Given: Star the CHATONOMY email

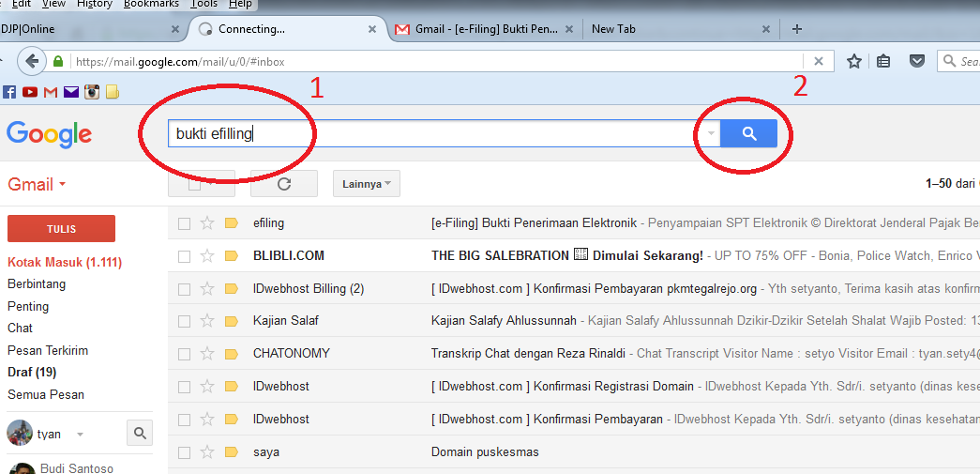Looking at the screenshot, I should (207, 353).
